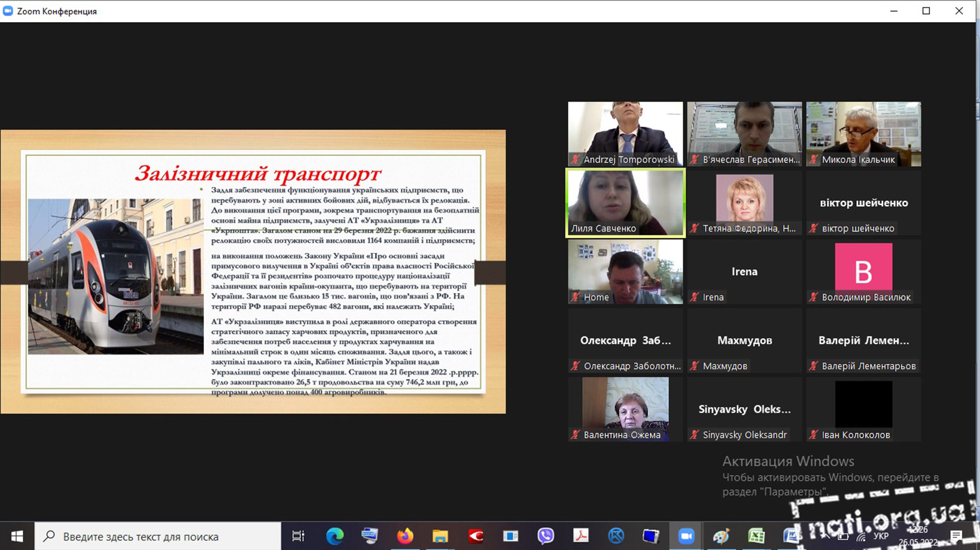Screen dimensions: 980x550
Task: Click muted mic icon beside Валентина Ожема
Action: pos(576,435)
